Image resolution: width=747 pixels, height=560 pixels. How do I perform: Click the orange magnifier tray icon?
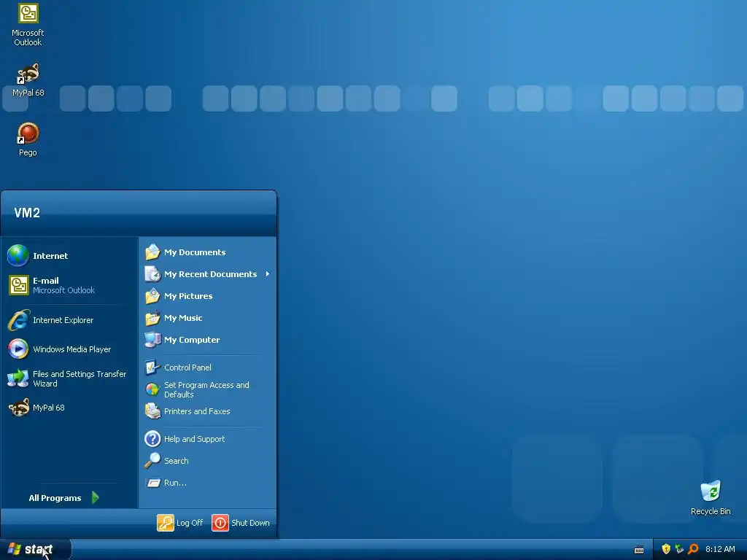tap(693, 549)
